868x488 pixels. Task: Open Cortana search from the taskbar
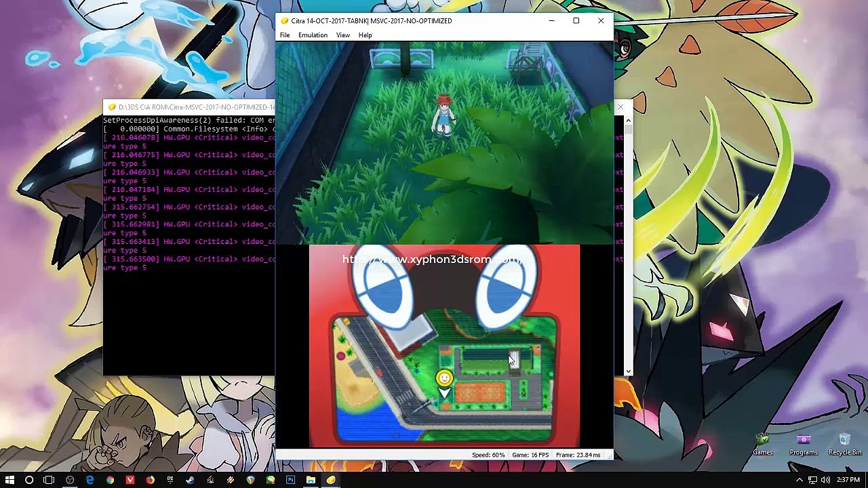[x=29, y=480]
